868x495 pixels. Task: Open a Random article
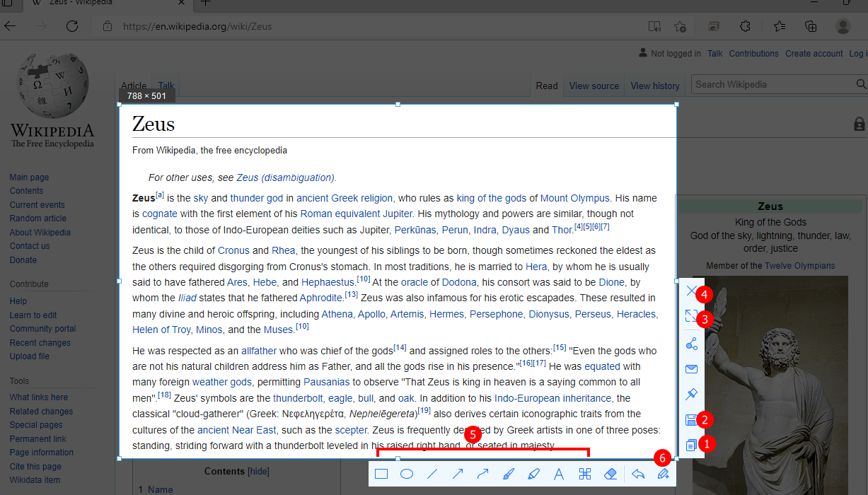coord(38,219)
